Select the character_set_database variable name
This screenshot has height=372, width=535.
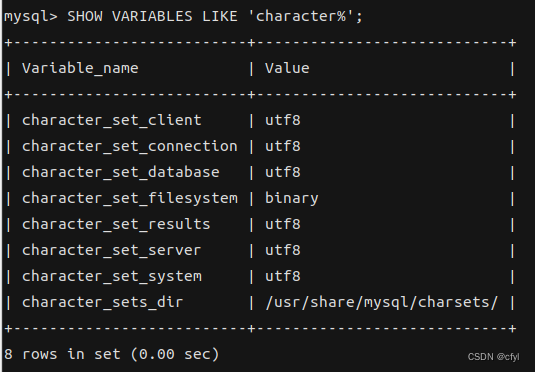(121, 172)
